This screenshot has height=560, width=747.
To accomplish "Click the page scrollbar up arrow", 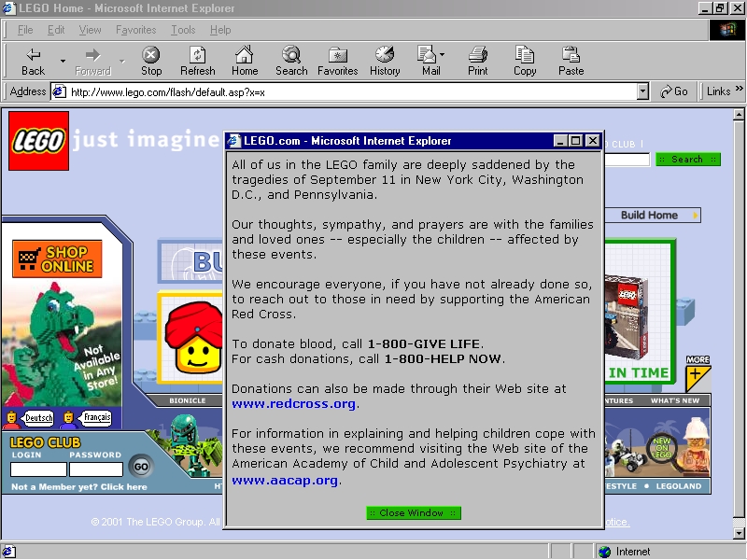I will point(739,114).
